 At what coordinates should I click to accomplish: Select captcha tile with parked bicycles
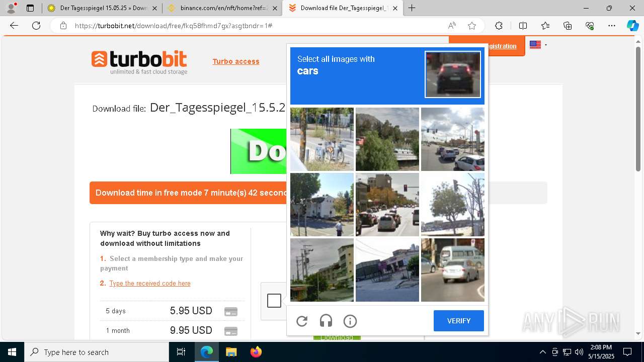pos(322,139)
